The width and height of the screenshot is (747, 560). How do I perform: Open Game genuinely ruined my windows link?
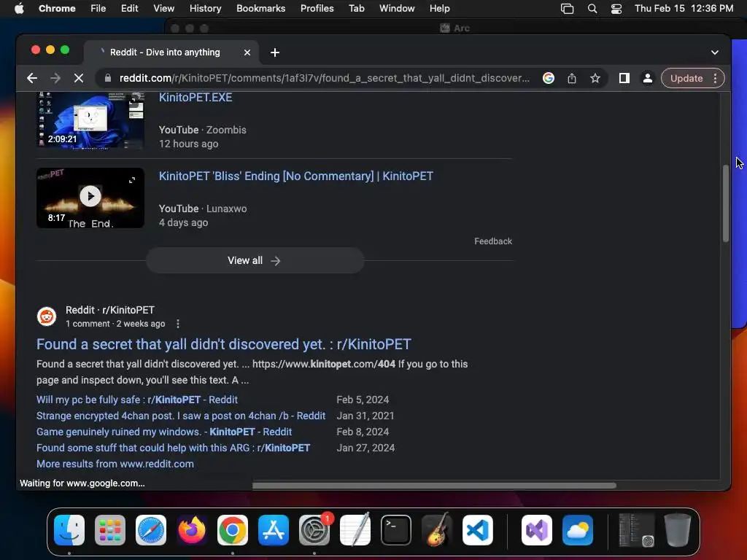tap(164, 432)
